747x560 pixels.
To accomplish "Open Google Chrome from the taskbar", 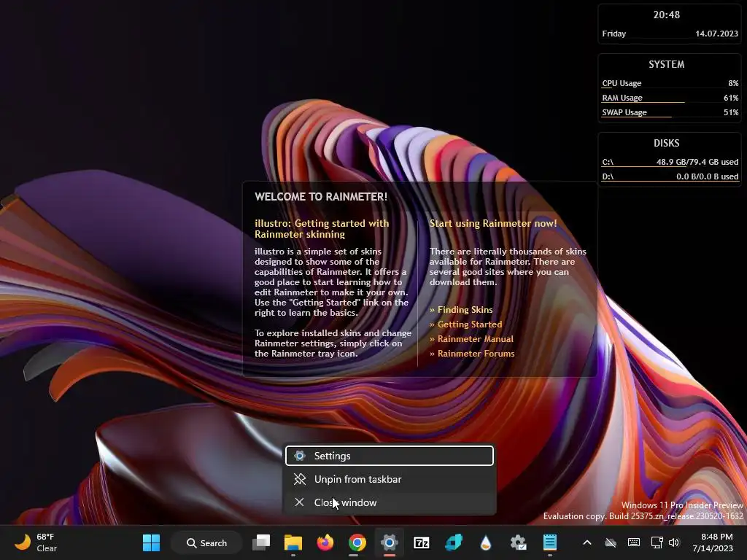I will [357, 542].
